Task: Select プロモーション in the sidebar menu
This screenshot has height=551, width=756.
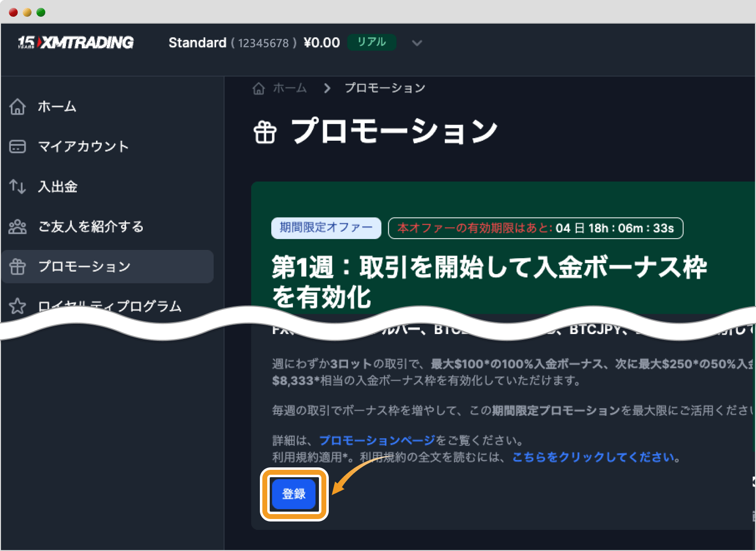Action: click(85, 266)
